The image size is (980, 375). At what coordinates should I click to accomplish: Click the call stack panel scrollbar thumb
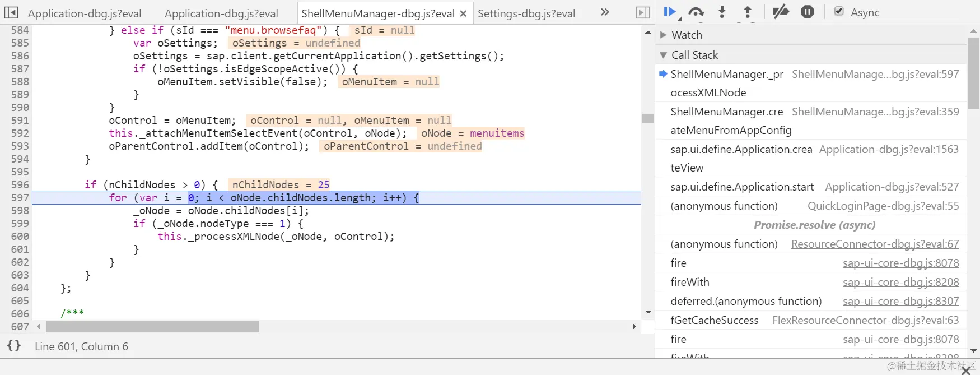coord(973,73)
